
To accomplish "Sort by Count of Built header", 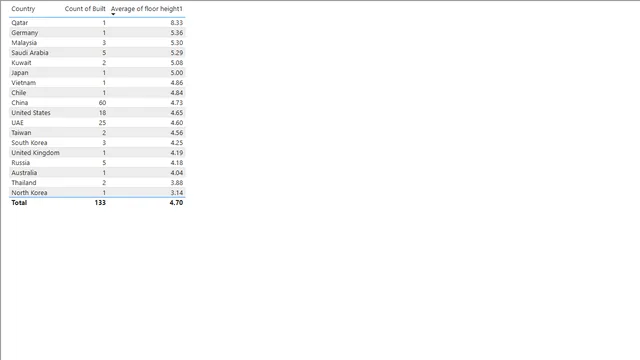I will click(x=85, y=9).
